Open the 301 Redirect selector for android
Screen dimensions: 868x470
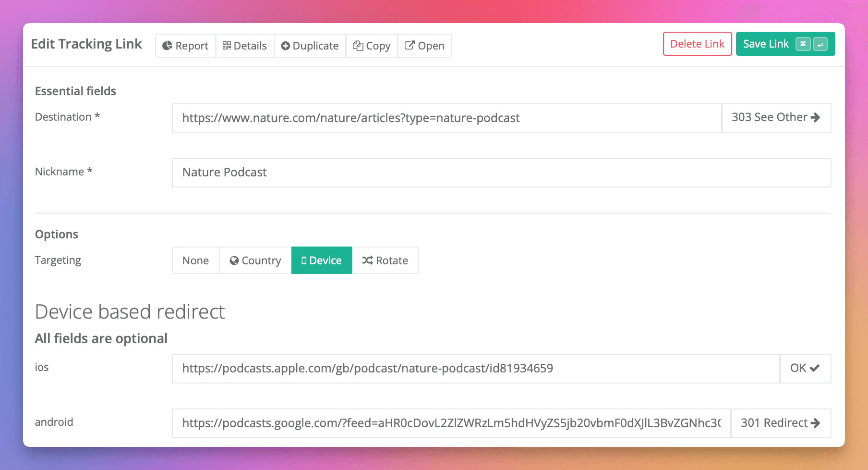click(x=781, y=423)
